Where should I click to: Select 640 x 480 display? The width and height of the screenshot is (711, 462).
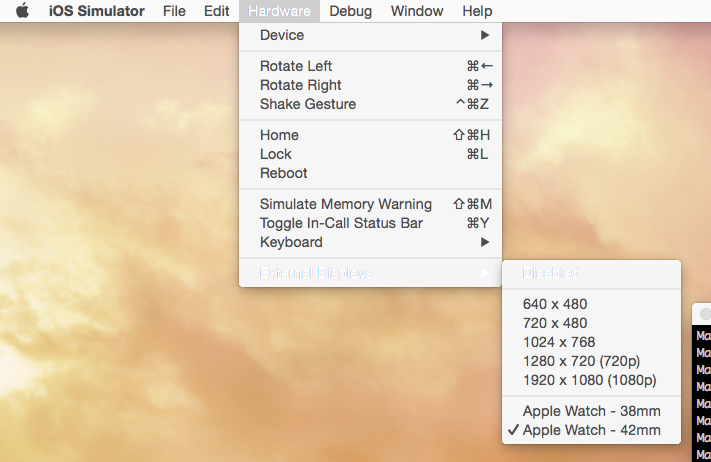tap(591, 304)
